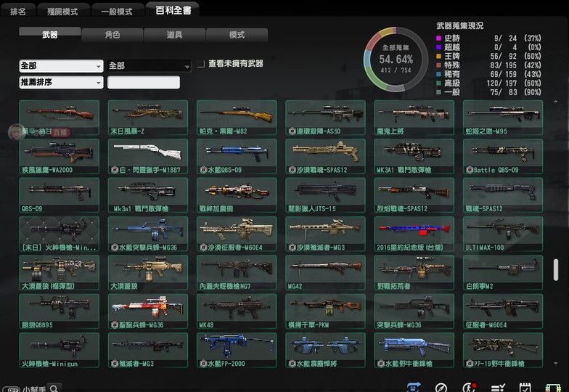Click the 小幫手 search magnifier icon

[54, 388]
